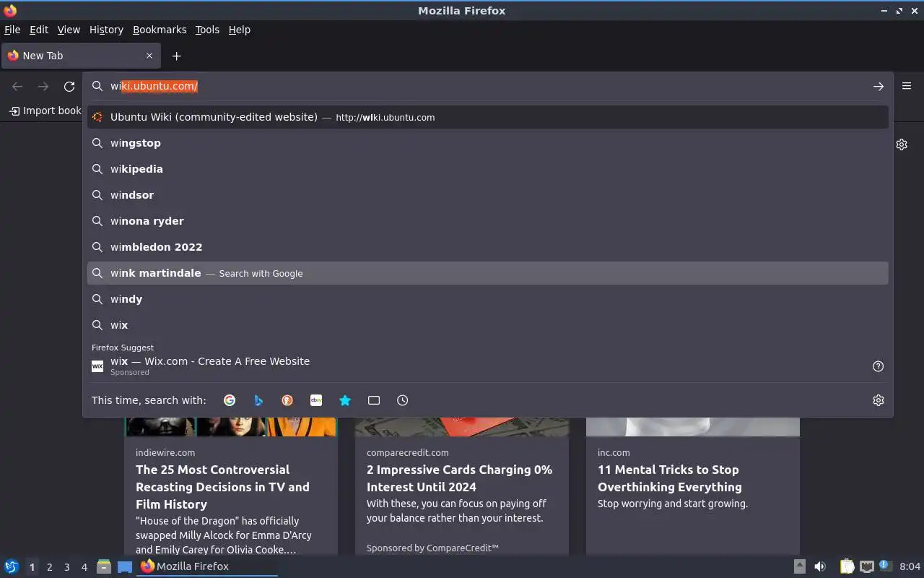Open the File menu
The image size is (924, 578).
(12, 30)
